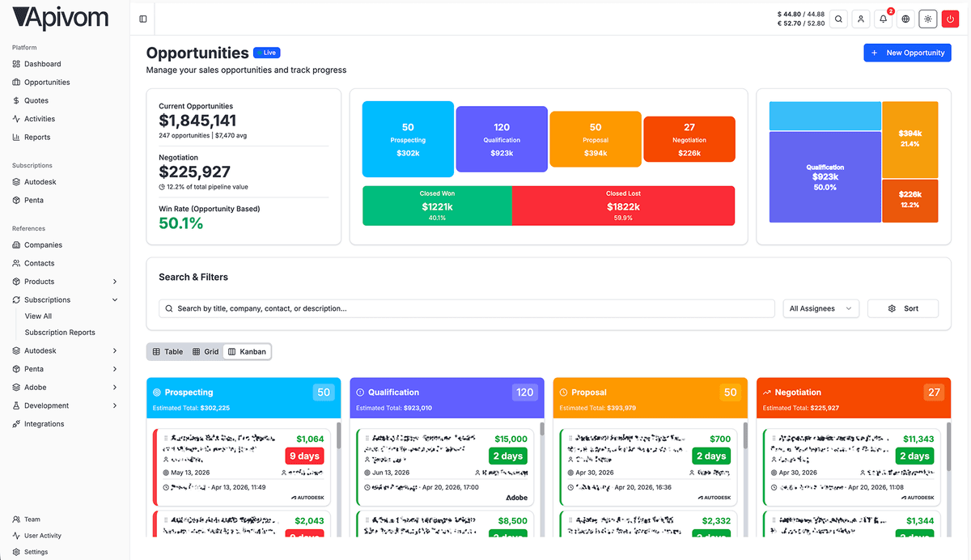The height and width of the screenshot is (560, 971).
Task: Click the trend icon in Negotiation column header
Action: point(767,392)
